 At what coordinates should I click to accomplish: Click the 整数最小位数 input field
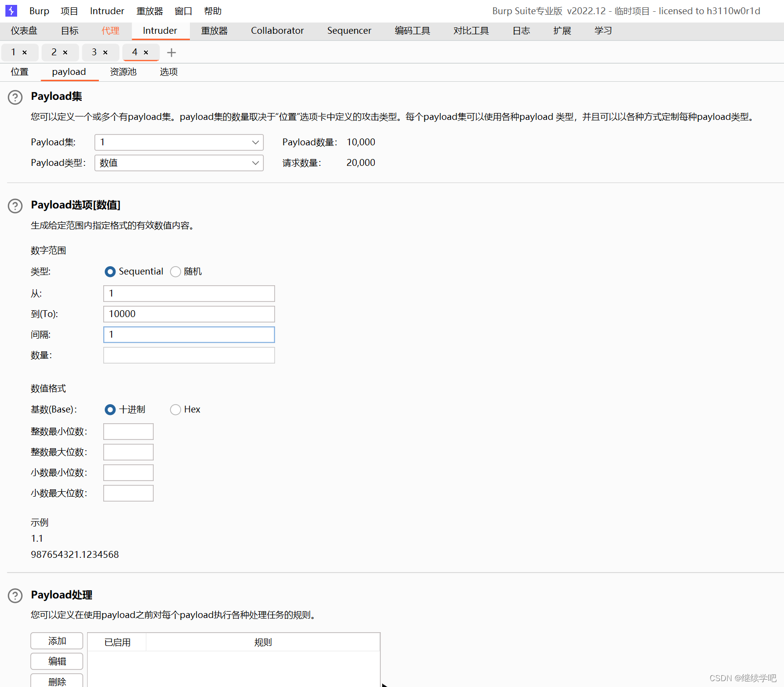(x=128, y=432)
